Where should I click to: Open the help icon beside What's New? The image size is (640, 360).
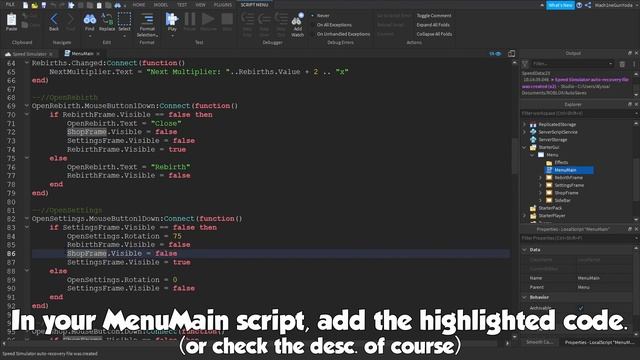point(579,5)
